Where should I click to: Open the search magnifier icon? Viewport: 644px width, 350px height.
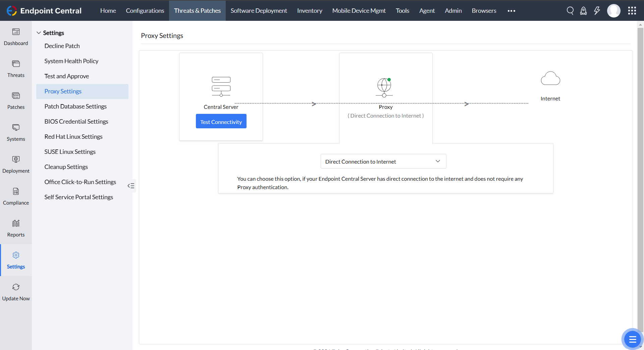point(570,11)
